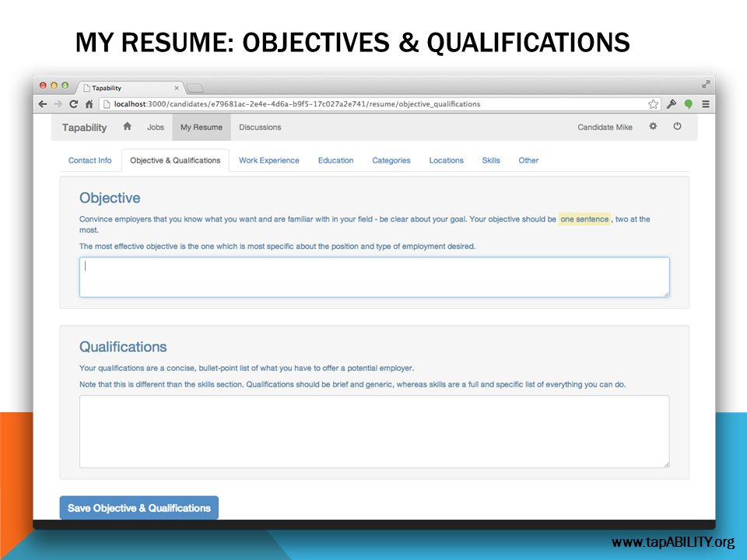Click inside the Qualifications text area
The image size is (747, 560).
coord(374,432)
